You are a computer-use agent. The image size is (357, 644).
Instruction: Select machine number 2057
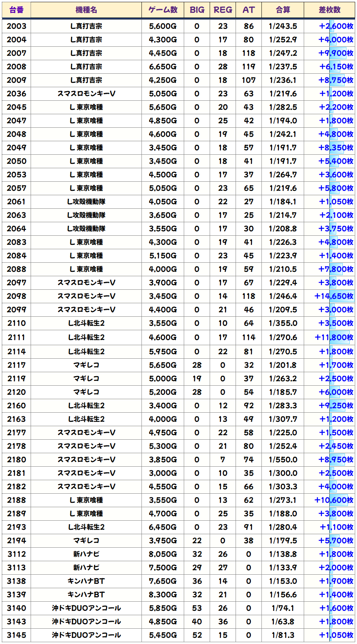[x=16, y=188]
